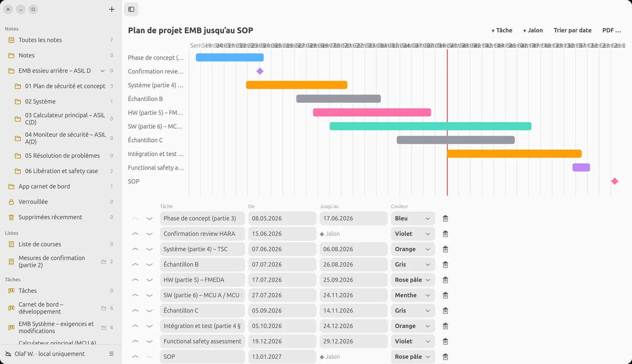Open Violet color dropdown for Confirmation review
Image resolution: width=632 pixels, height=364 pixels.
pyautogui.click(x=413, y=234)
